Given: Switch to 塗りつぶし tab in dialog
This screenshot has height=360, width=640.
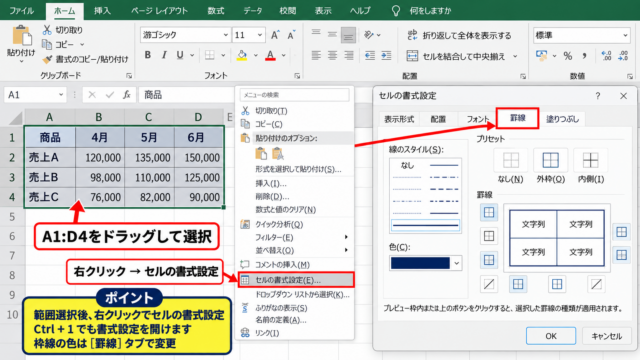Looking at the screenshot, I should (x=562, y=119).
